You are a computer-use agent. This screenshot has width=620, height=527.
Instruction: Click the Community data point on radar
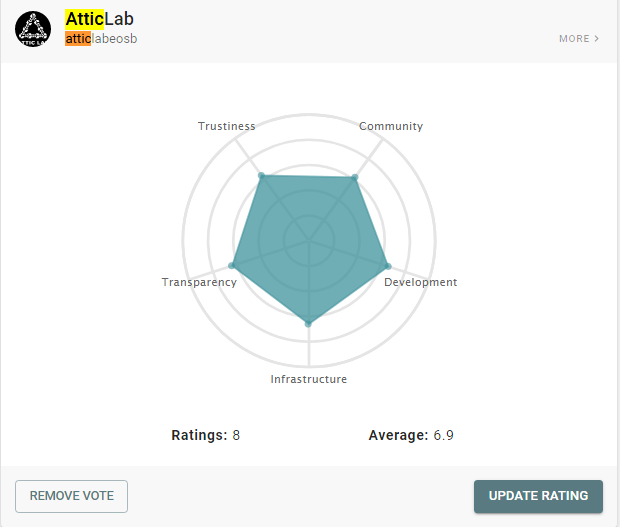355,177
